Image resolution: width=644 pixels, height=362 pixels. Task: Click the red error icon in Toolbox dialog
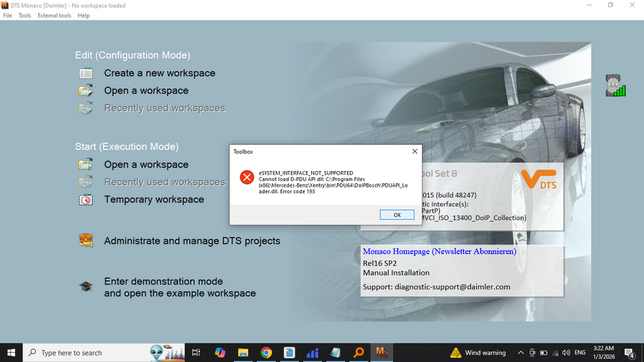click(247, 177)
